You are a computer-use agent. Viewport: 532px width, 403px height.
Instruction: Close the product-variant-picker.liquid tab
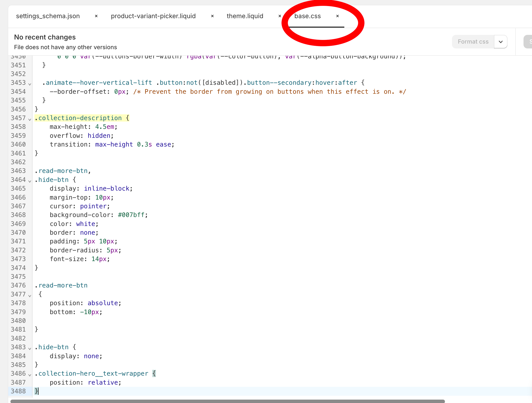(x=212, y=16)
